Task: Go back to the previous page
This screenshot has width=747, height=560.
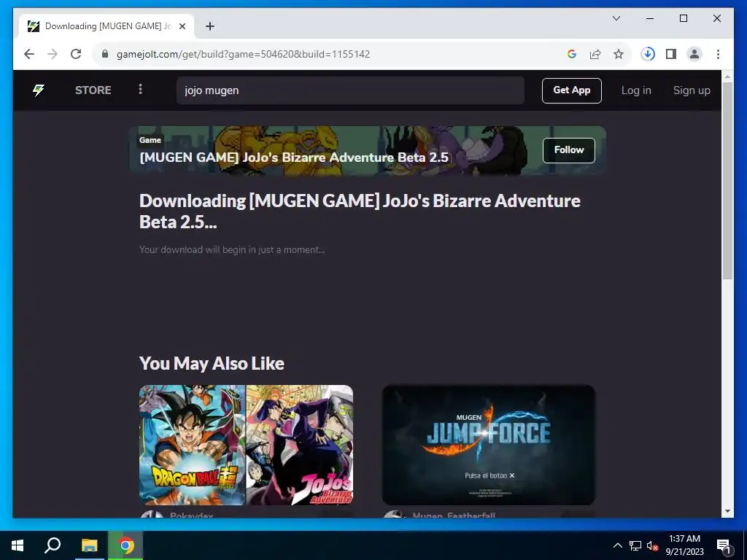Action: tap(29, 54)
